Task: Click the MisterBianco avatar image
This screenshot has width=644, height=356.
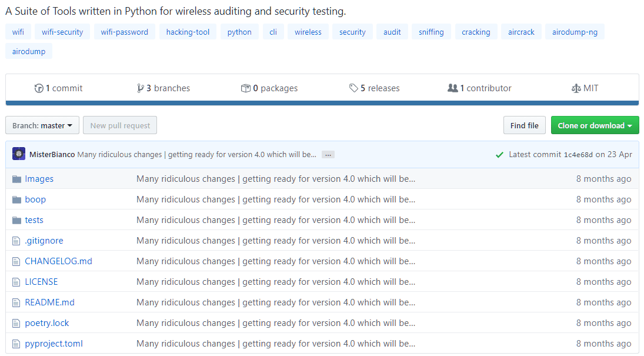Action: coord(19,154)
